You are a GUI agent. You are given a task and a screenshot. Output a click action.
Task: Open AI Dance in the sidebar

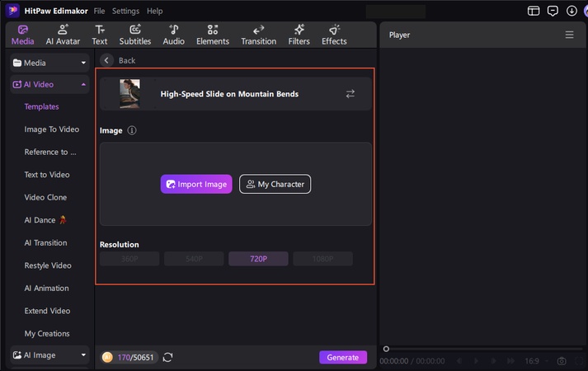coord(45,220)
